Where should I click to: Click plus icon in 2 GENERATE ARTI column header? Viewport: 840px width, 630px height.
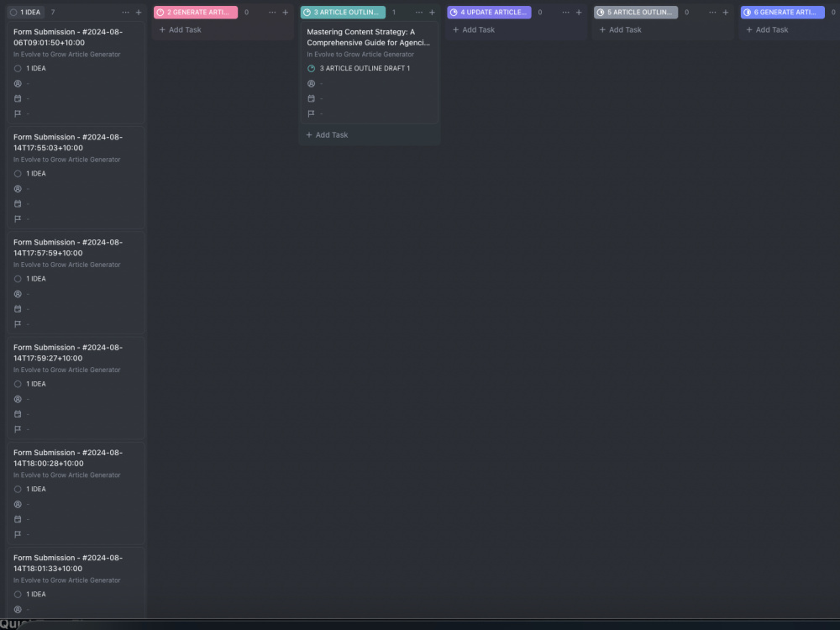click(x=286, y=13)
